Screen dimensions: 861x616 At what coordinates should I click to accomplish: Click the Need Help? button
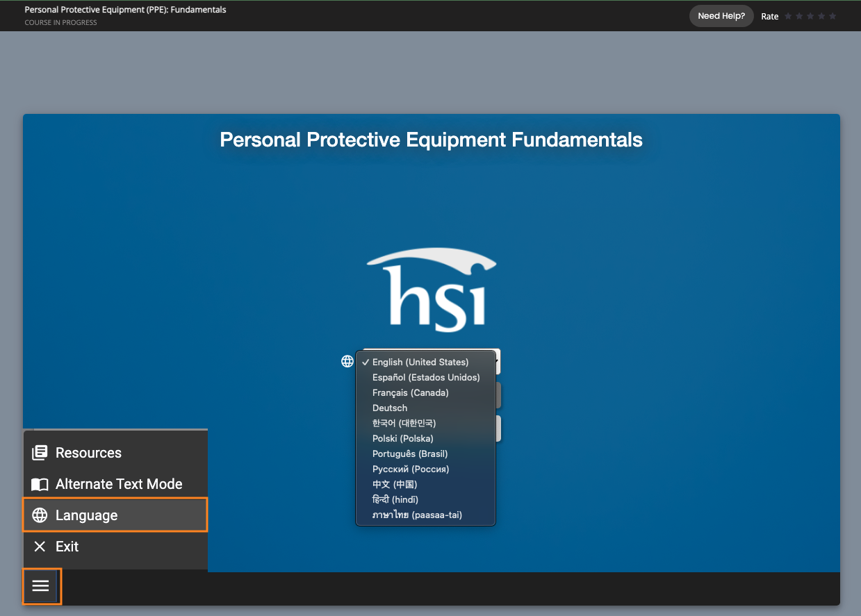tap(721, 16)
